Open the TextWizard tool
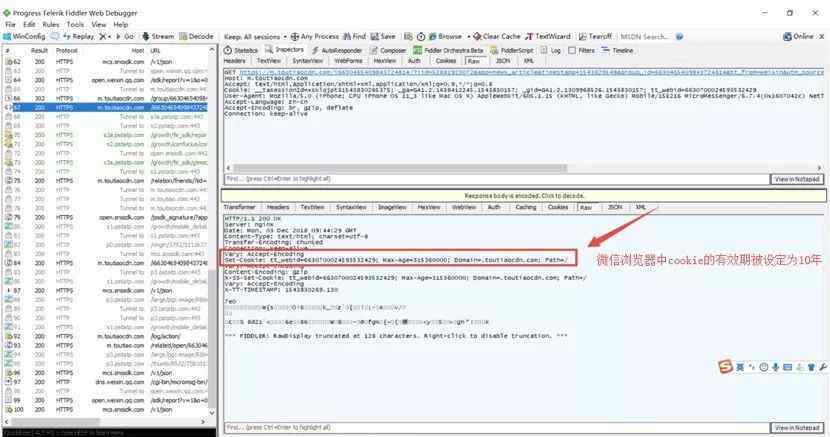 548,37
